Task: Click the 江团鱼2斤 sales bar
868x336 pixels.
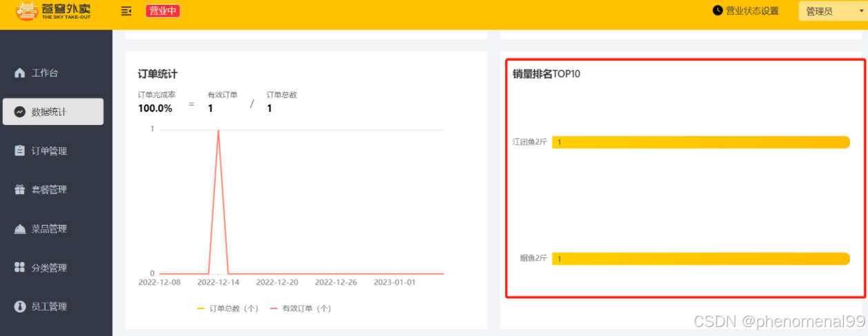Action: point(701,142)
